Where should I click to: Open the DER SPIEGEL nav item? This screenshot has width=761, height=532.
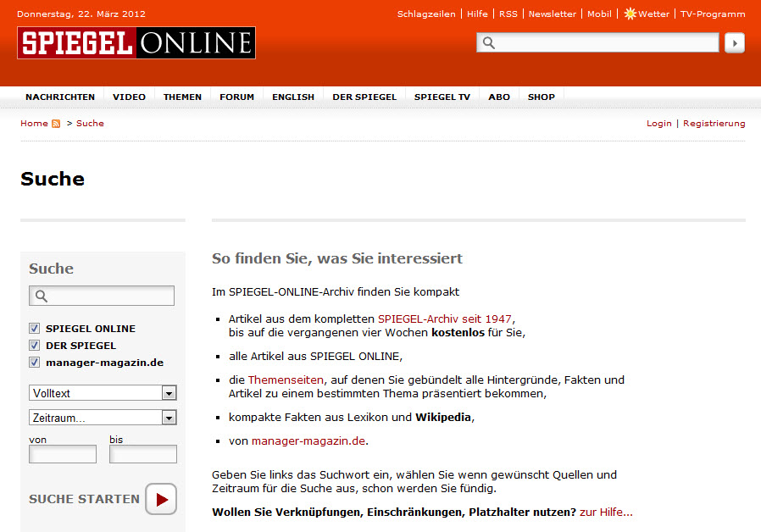pos(364,97)
